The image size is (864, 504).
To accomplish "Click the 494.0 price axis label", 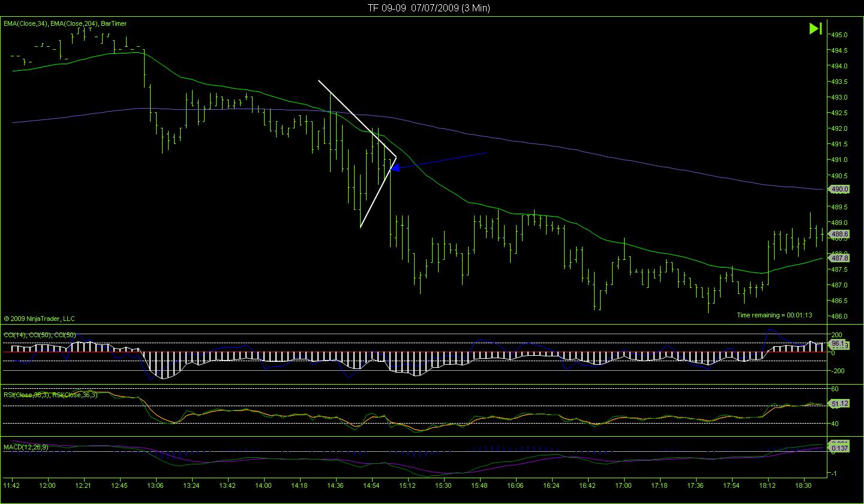I will tap(839, 66).
